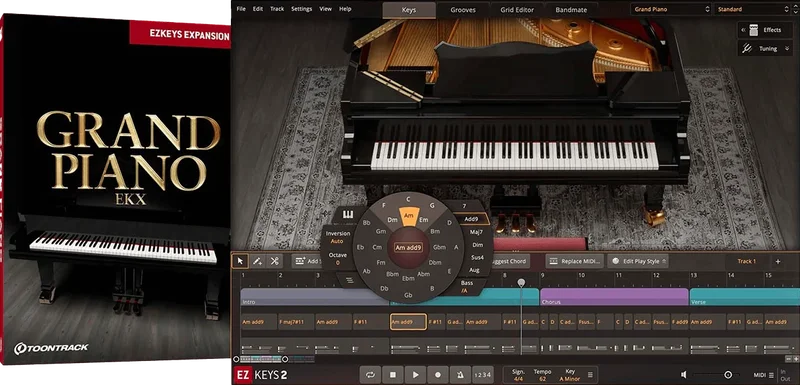Toggle the metronome
Image resolution: width=800 pixels, height=385 pixels.
click(x=460, y=375)
